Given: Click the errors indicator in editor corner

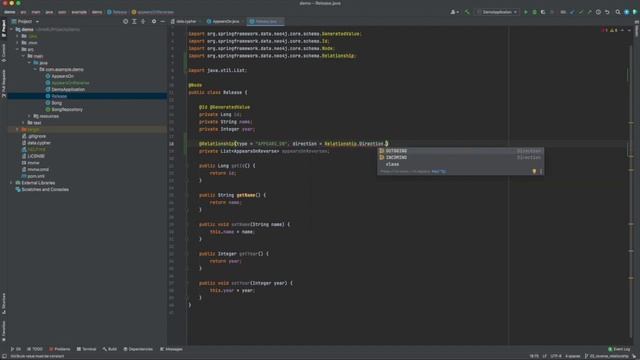Looking at the screenshot, I should pyautogui.click(x=604, y=30).
